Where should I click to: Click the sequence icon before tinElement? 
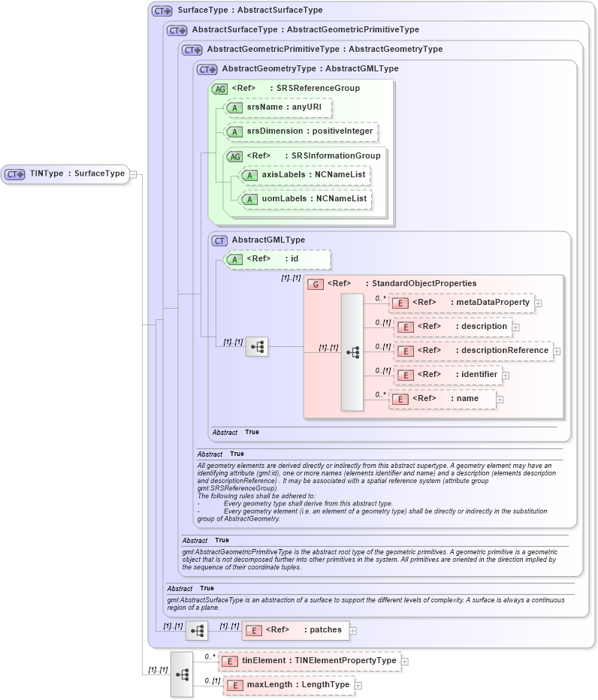click(x=182, y=674)
